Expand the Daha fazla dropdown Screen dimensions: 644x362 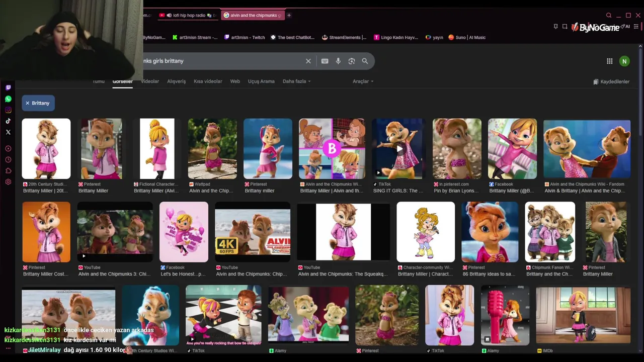[296, 81]
